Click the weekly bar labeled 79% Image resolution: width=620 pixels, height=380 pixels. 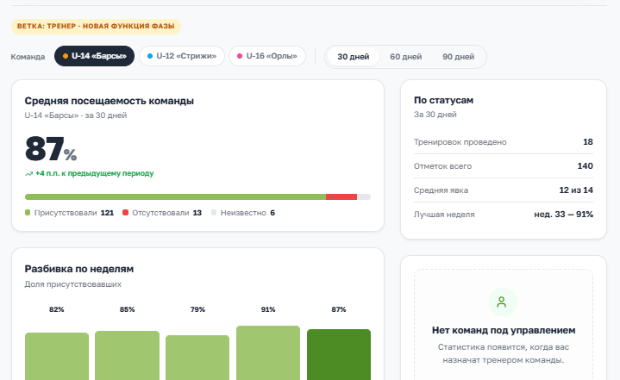click(197, 357)
